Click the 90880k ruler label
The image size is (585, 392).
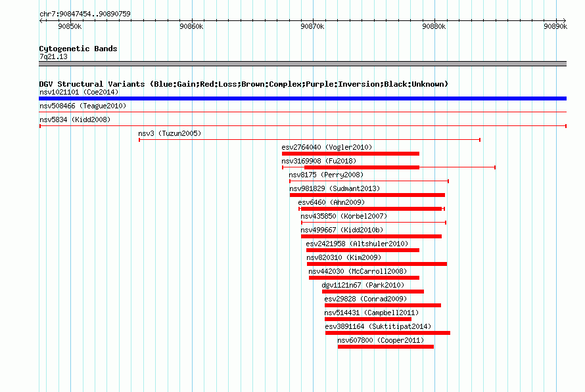(434, 26)
